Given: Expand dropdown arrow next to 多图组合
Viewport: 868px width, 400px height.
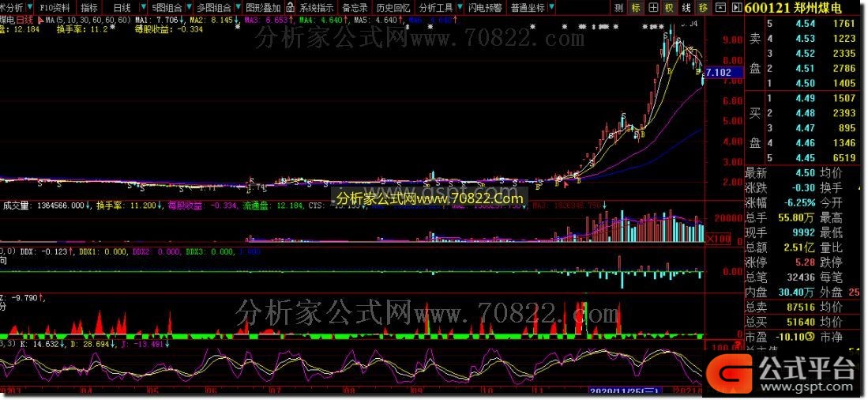Looking at the screenshot, I should pyautogui.click(x=238, y=7).
